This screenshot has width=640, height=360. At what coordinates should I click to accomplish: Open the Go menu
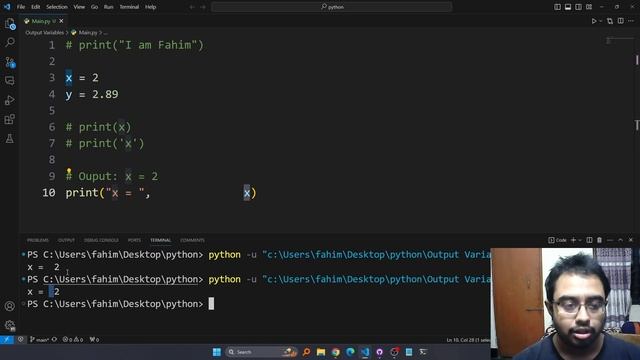click(94, 7)
